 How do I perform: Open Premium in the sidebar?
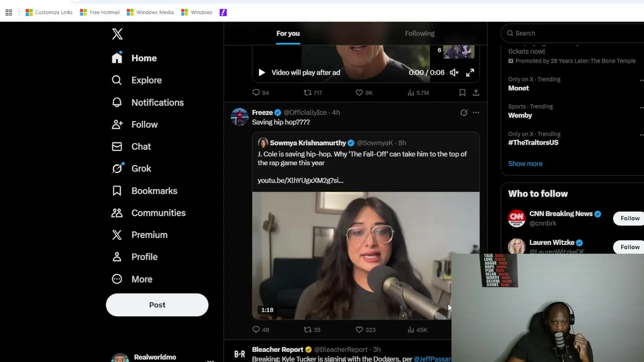[x=140, y=235]
